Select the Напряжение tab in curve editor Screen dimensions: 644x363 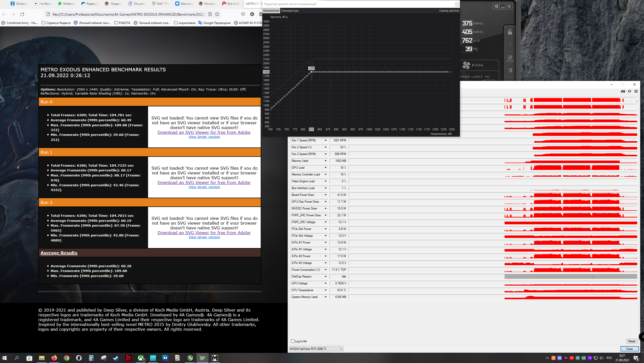pos(271,11)
